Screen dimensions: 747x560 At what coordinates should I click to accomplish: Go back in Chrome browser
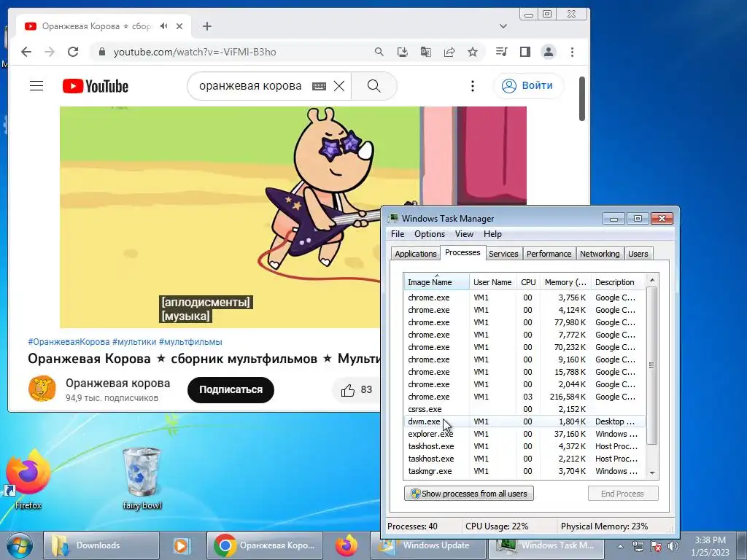coord(26,52)
